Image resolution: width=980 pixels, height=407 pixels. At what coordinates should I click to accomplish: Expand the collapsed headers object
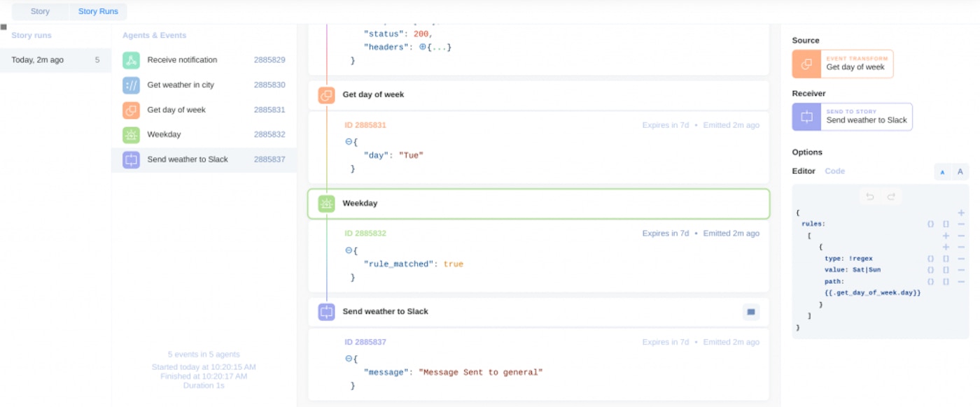423,47
